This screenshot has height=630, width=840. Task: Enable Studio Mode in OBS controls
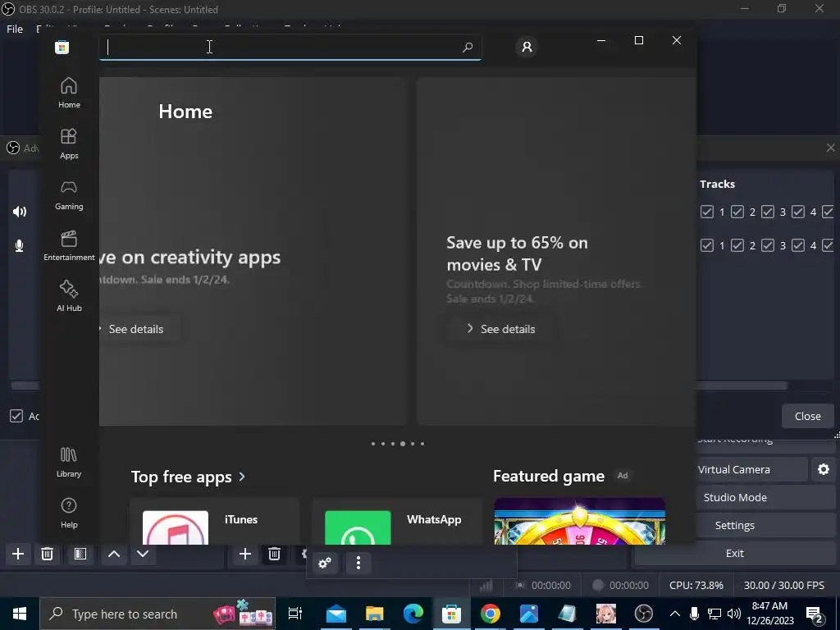pyautogui.click(x=735, y=497)
